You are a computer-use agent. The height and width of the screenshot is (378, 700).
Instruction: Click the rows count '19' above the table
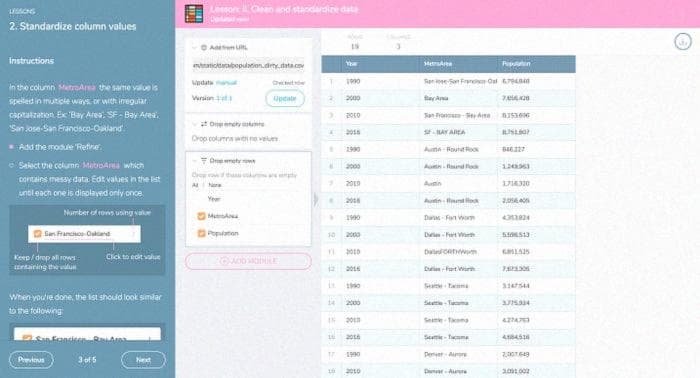[x=355, y=46]
